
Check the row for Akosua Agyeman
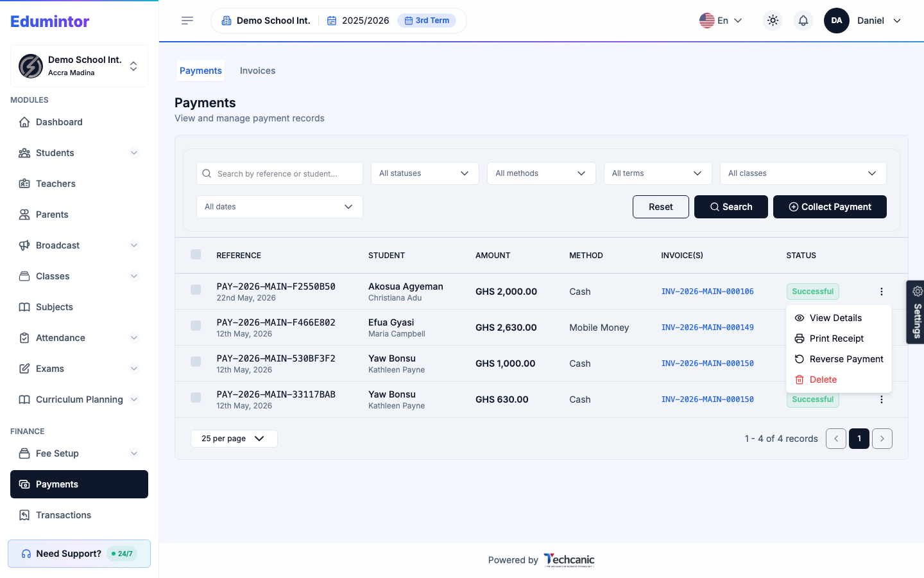196,290
